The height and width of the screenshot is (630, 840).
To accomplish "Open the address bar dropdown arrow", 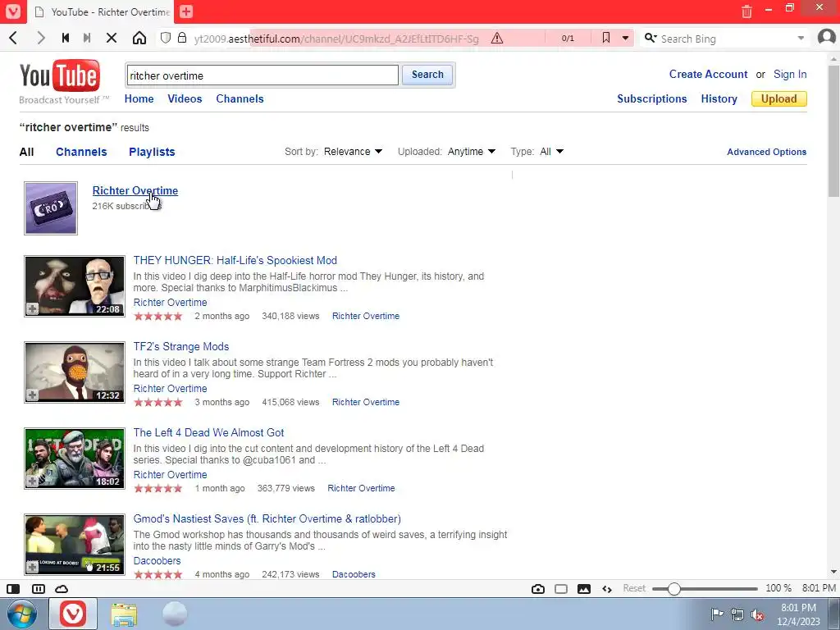I will (625, 39).
